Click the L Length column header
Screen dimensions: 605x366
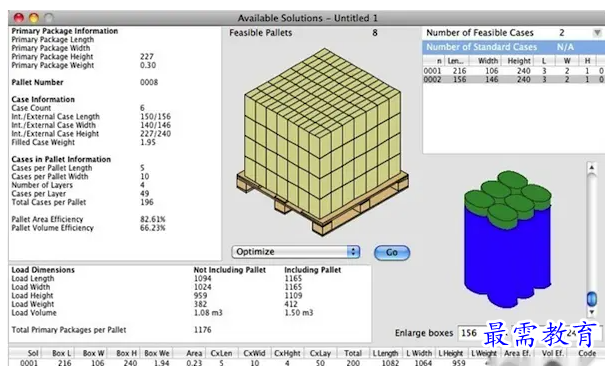coord(385,353)
